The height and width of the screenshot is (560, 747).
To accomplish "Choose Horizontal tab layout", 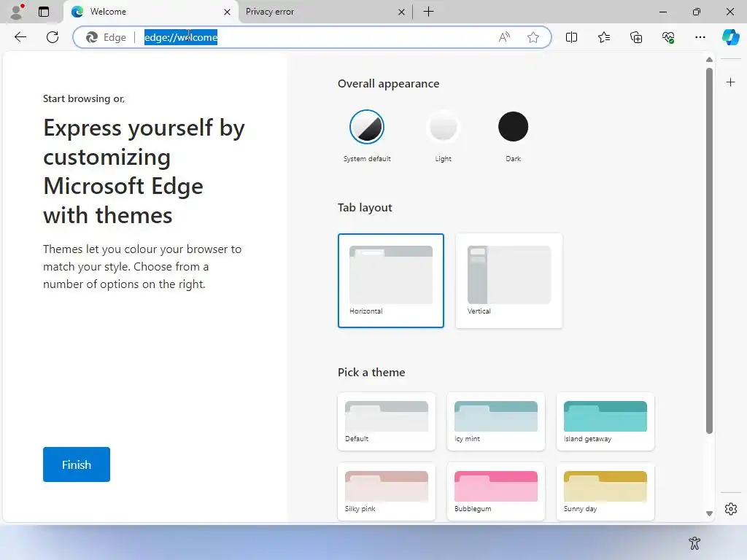I will (391, 281).
